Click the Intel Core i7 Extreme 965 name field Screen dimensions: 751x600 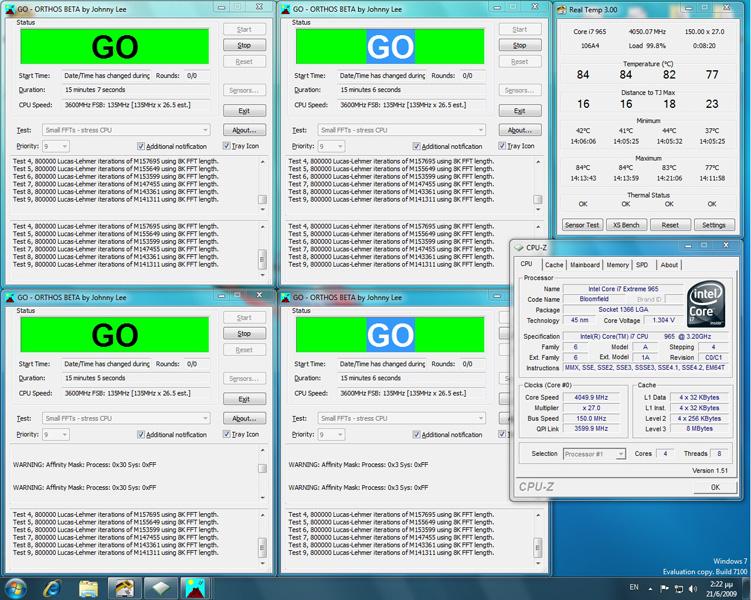coord(623,289)
